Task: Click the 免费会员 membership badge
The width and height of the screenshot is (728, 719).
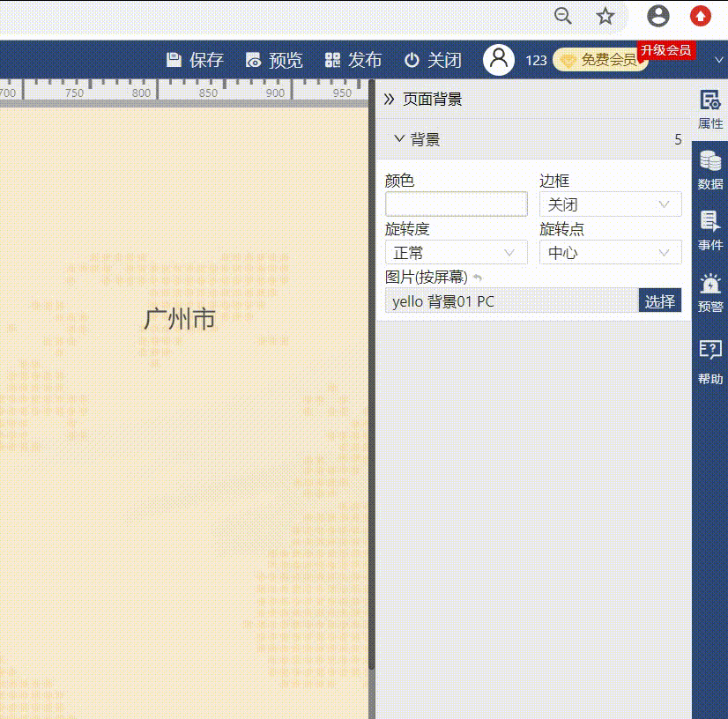Action: [599, 60]
